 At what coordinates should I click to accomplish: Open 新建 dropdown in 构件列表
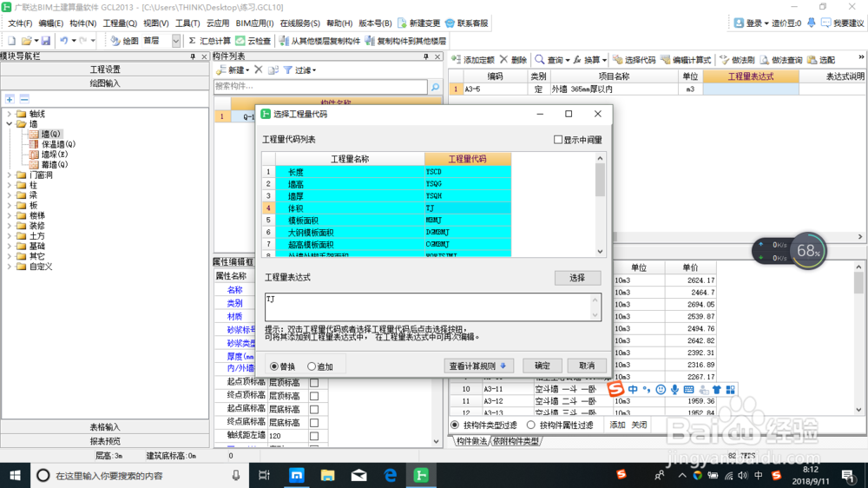click(233, 69)
